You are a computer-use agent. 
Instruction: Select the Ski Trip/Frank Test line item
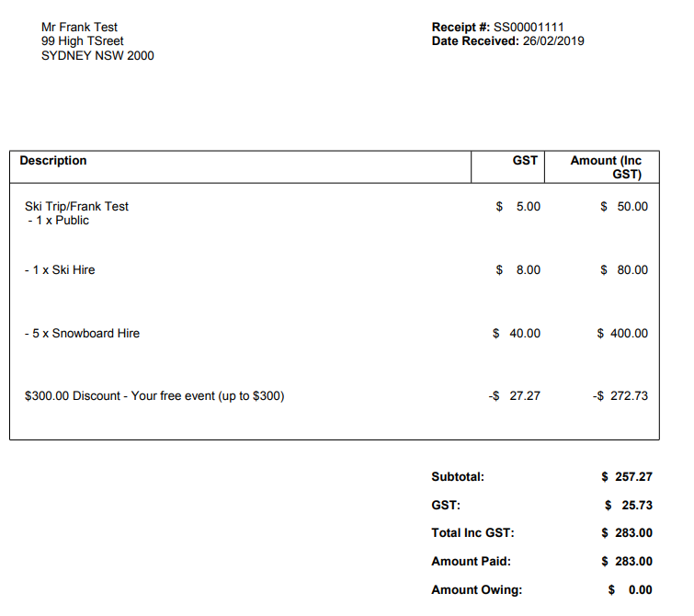point(76,206)
